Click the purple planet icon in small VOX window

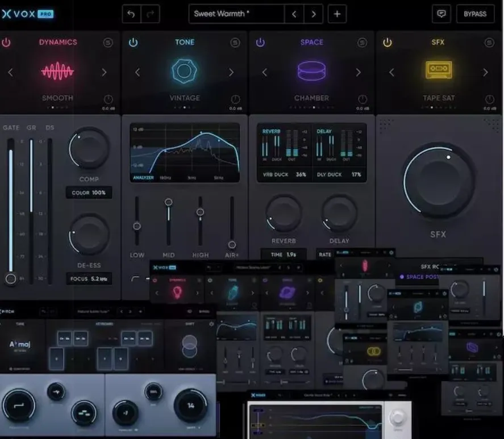287,292
